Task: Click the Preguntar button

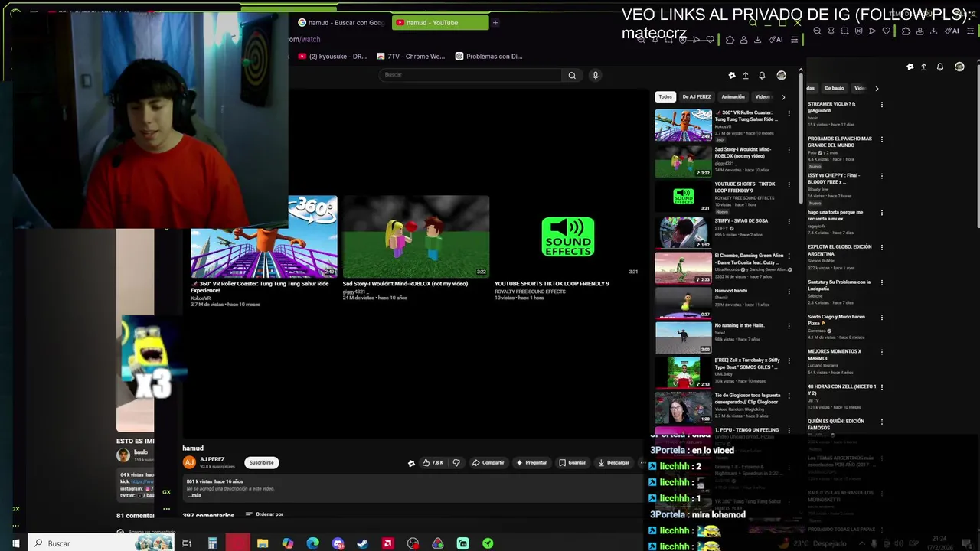Action: [531, 462]
